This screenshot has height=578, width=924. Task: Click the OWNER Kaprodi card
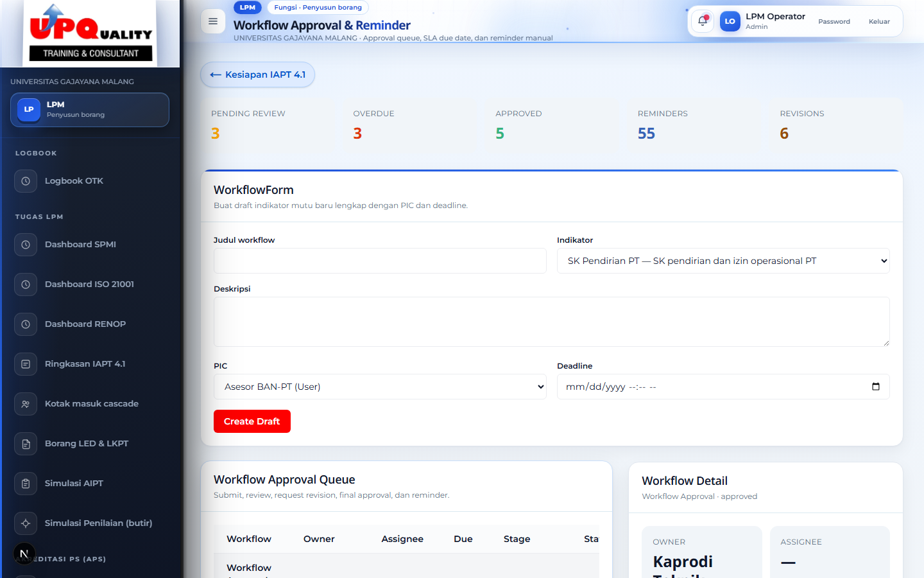[702, 552]
